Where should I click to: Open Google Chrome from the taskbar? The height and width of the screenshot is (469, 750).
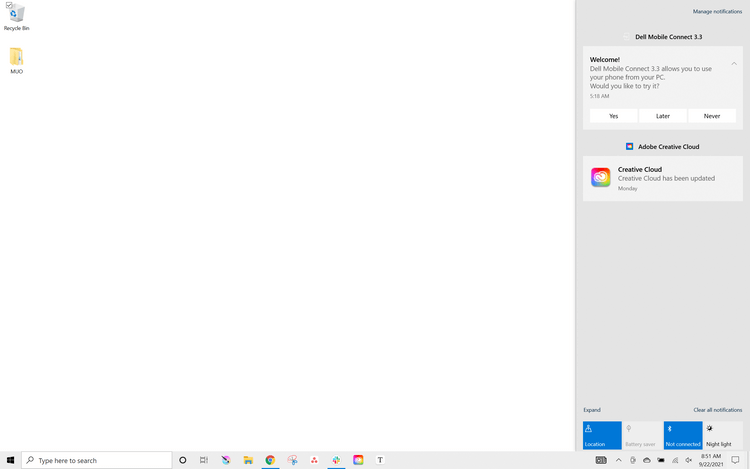point(270,460)
